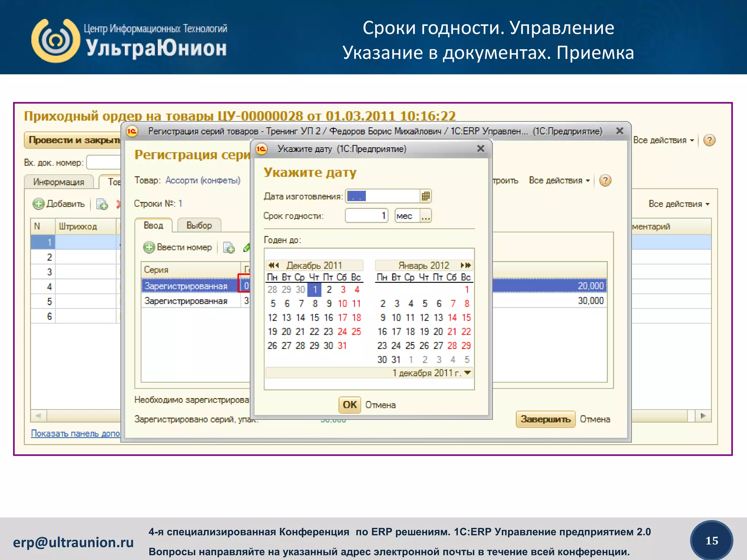Select January 31 2012 in calendar
This screenshot has height=560, width=747.
[x=396, y=360]
